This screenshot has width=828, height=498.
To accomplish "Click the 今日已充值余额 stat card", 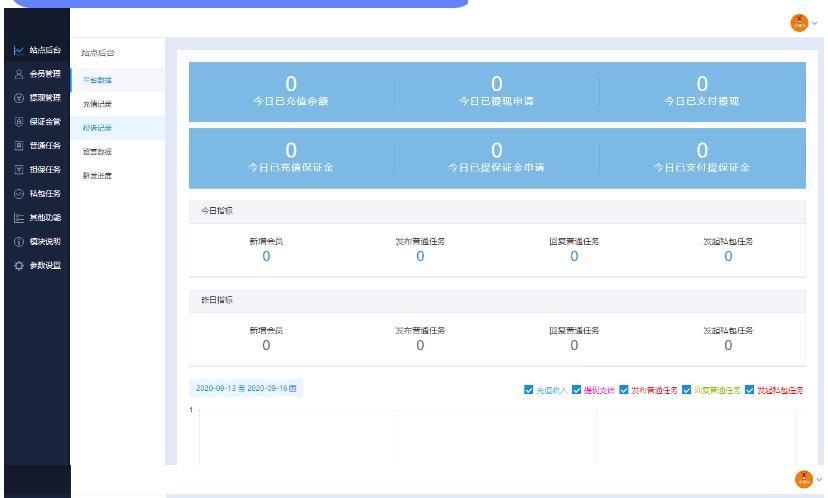I will pyautogui.click(x=291, y=92).
